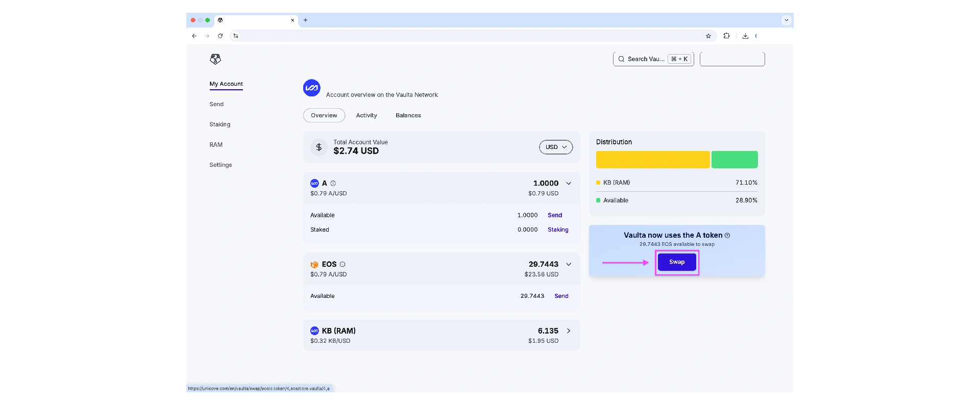
Task: Open Send in the sidebar
Action: point(216,104)
